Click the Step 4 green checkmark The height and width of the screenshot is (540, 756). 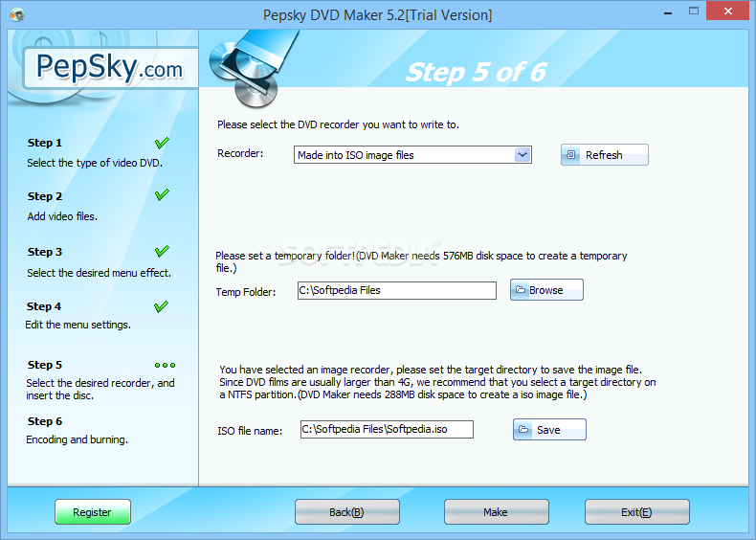pyautogui.click(x=161, y=306)
